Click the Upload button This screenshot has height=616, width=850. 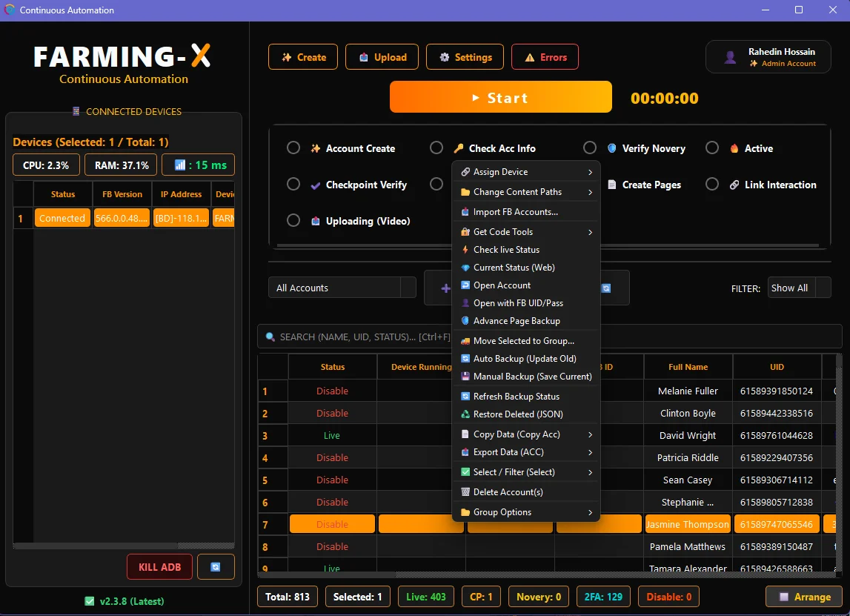click(382, 57)
